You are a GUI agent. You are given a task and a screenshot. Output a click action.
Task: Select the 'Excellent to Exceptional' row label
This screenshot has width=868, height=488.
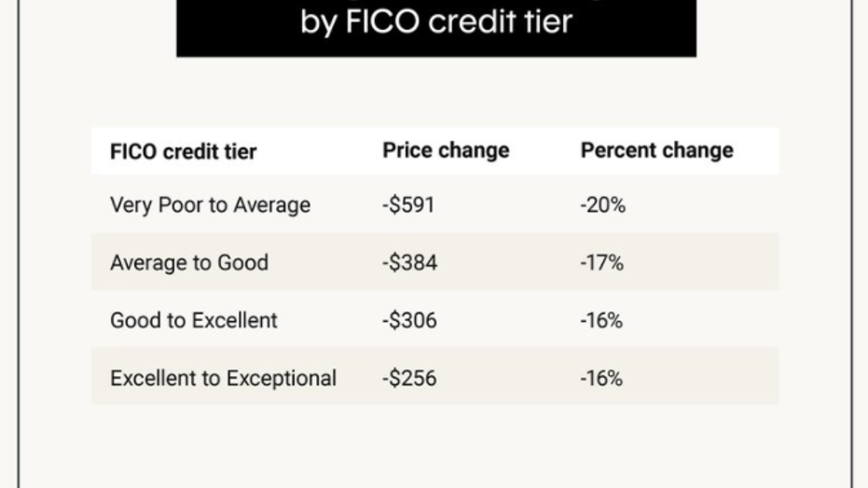tap(223, 378)
